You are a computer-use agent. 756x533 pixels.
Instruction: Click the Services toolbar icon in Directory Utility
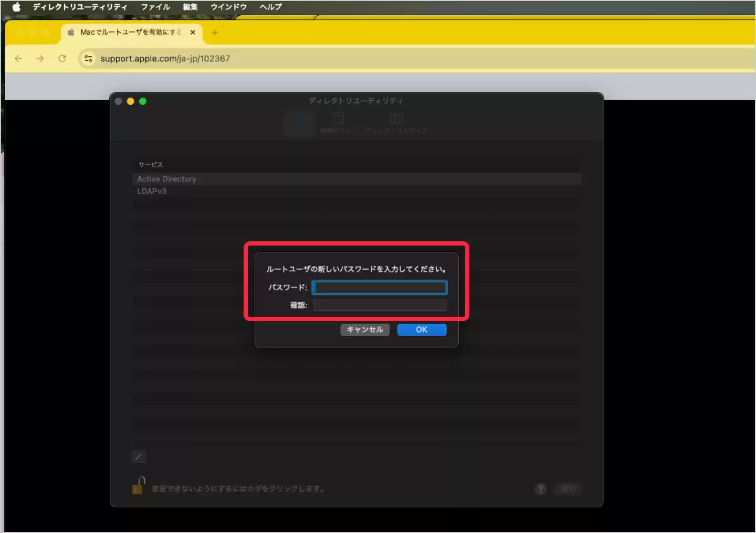[x=299, y=122]
